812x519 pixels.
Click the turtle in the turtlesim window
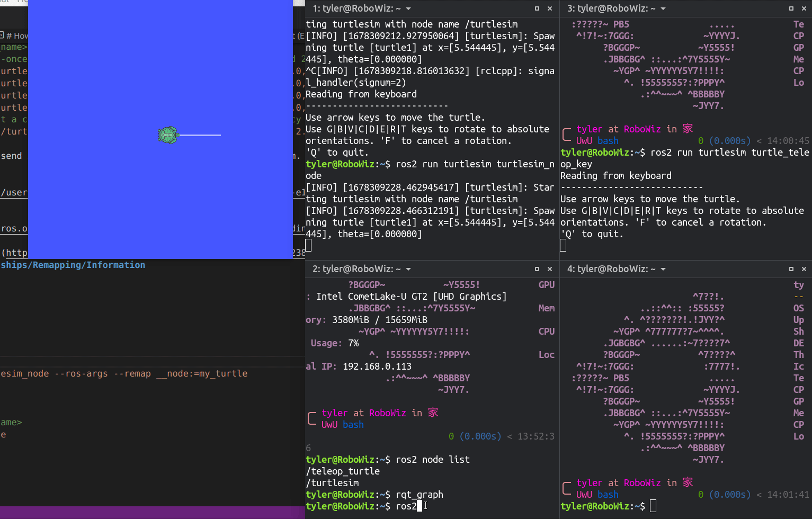[168, 135]
